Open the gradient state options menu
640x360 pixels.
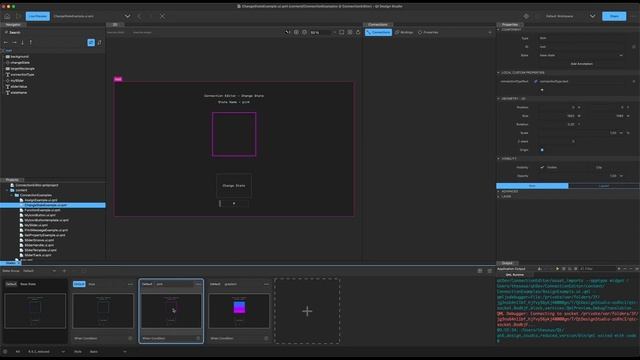click(266, 284)
